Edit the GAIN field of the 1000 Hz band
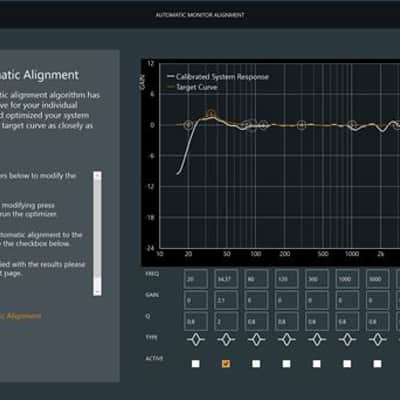 click(x=347, y=300)
